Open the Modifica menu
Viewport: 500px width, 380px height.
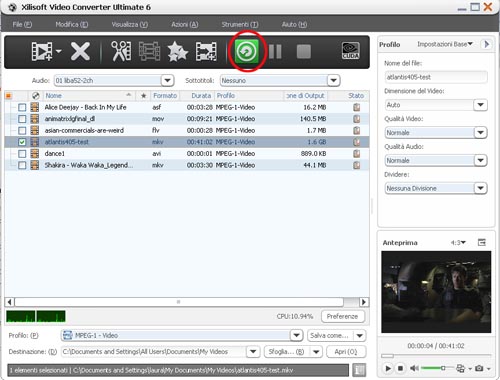[x=72, y=24]
